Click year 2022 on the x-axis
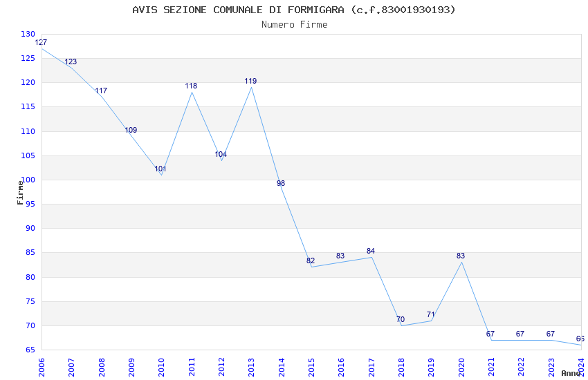 pos(522,368)
